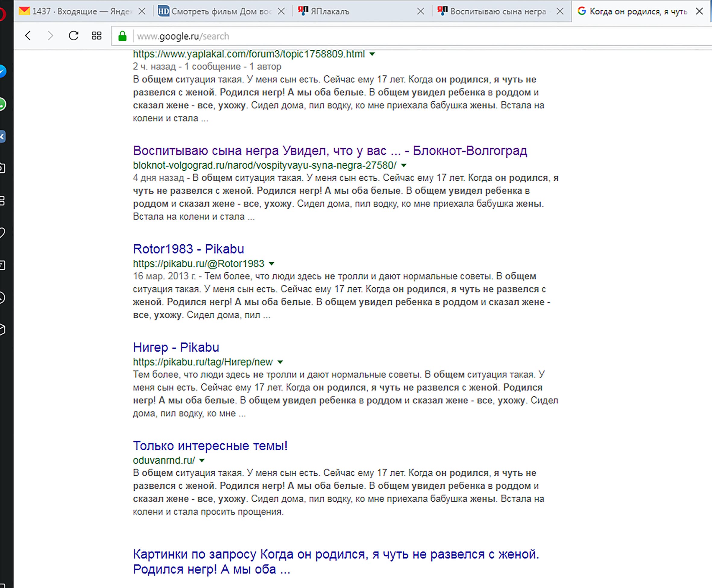
Task: Open history clock icon in the sidebar
Action: tap(3, 297)
